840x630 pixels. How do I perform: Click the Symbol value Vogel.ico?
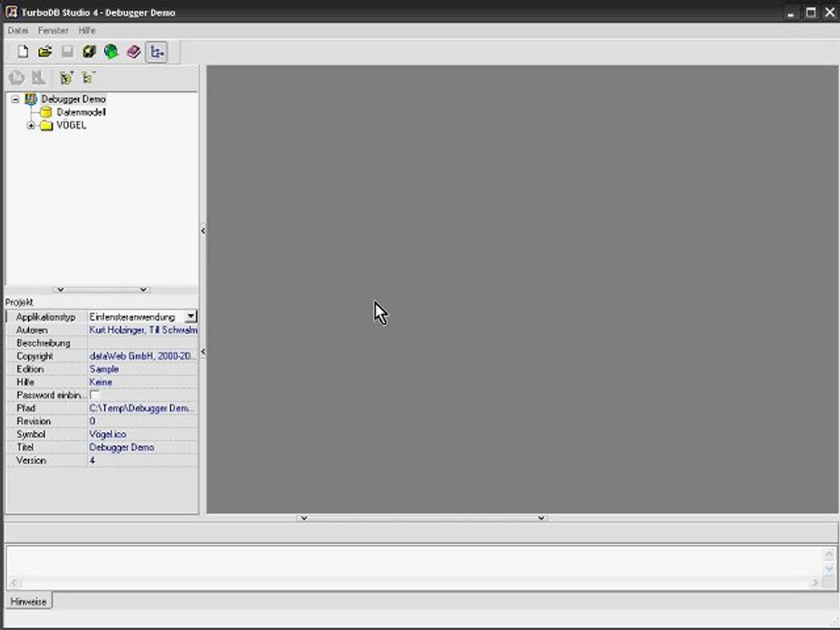click(x=143, y=434)
